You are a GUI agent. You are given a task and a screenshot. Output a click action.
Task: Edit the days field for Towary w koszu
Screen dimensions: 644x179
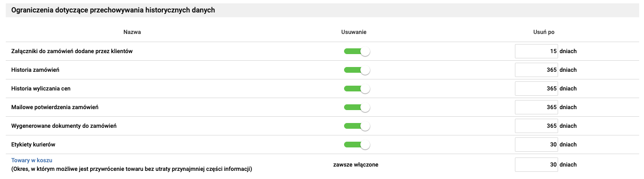(537, 165)
